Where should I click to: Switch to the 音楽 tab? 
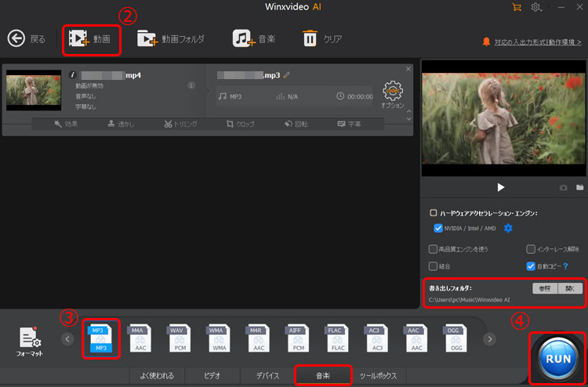tap(323, 375)
